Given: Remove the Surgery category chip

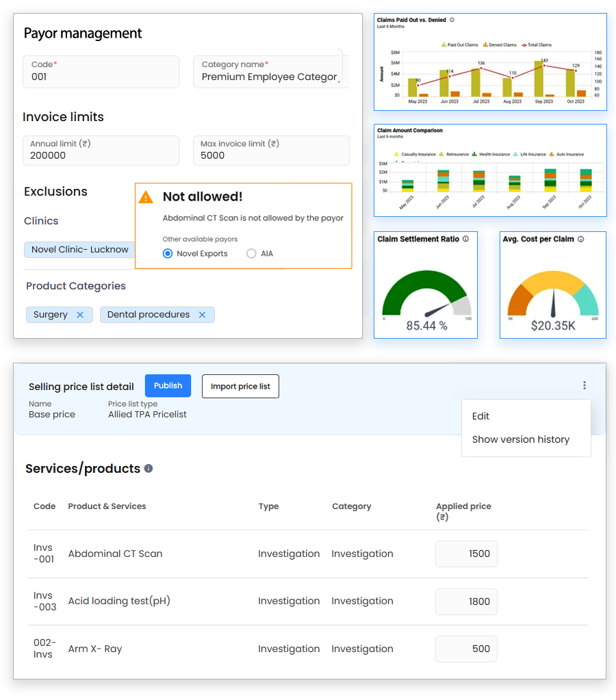Looking at the screenshot, I should tap(80, 315).
